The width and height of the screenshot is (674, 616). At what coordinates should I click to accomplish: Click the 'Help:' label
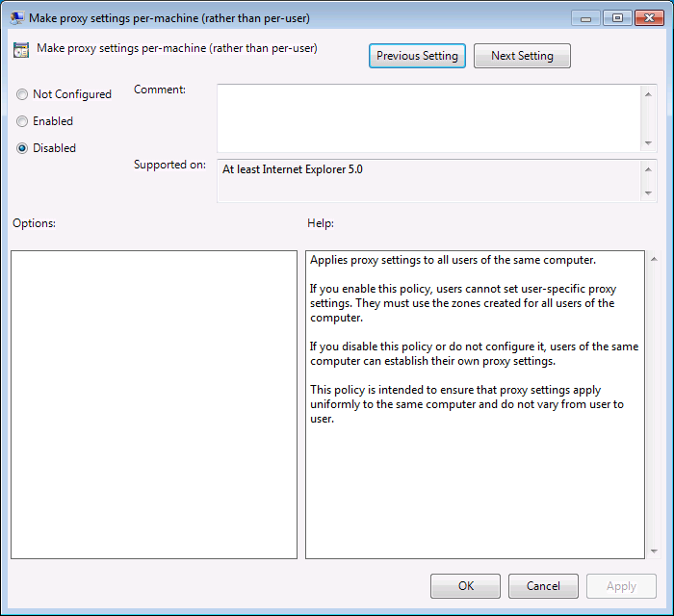[x=321, y=223]
